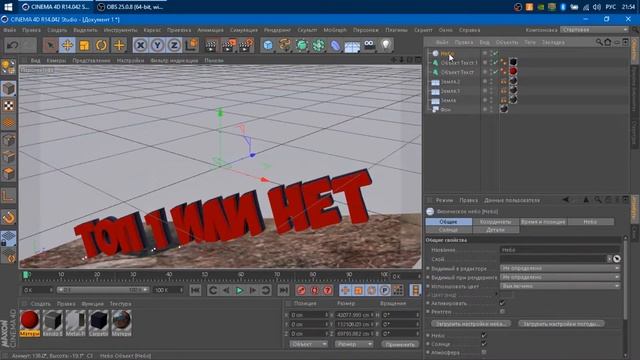Open the MoGraph menu
Viewport: 640px width, 360px height.
[x=335, y=30]
